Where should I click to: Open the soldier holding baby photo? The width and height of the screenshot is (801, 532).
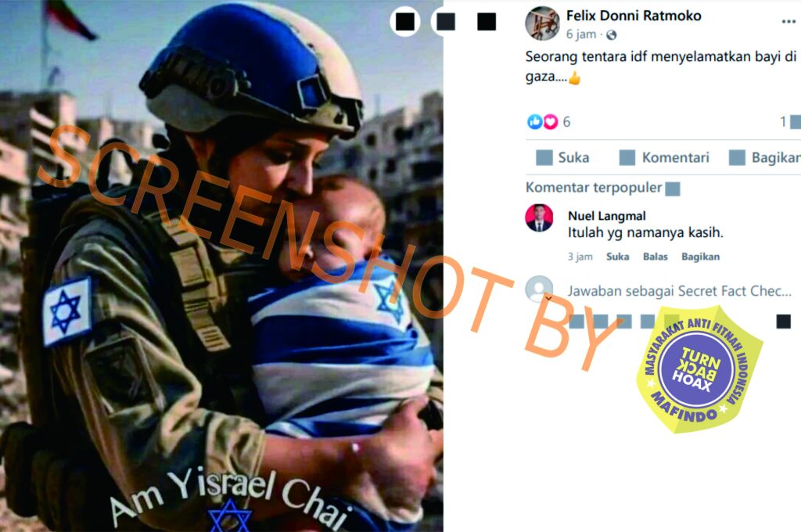pos(221,266)
